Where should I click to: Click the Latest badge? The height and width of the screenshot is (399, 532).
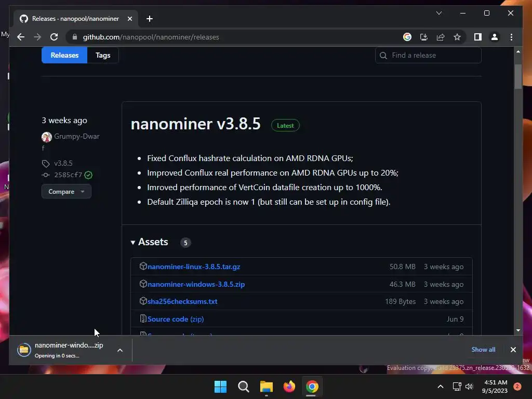tap(285, 126)
